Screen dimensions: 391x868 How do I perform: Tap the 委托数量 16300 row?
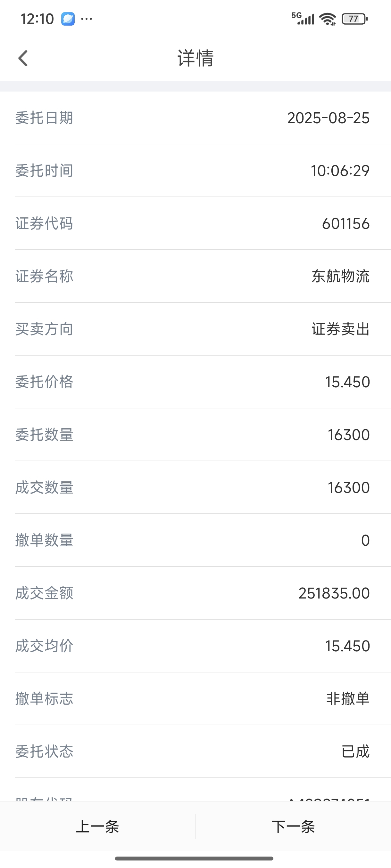195,435
